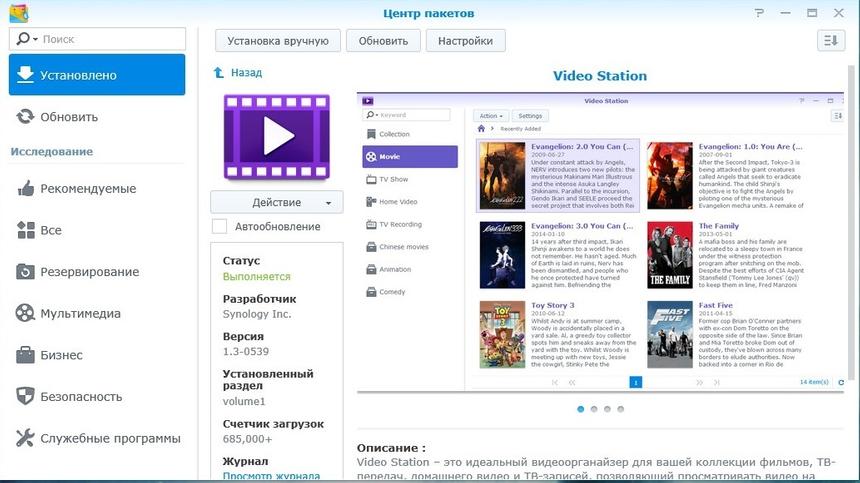Click the refresh arrows icon beside Обновить

tap(25, 117)
